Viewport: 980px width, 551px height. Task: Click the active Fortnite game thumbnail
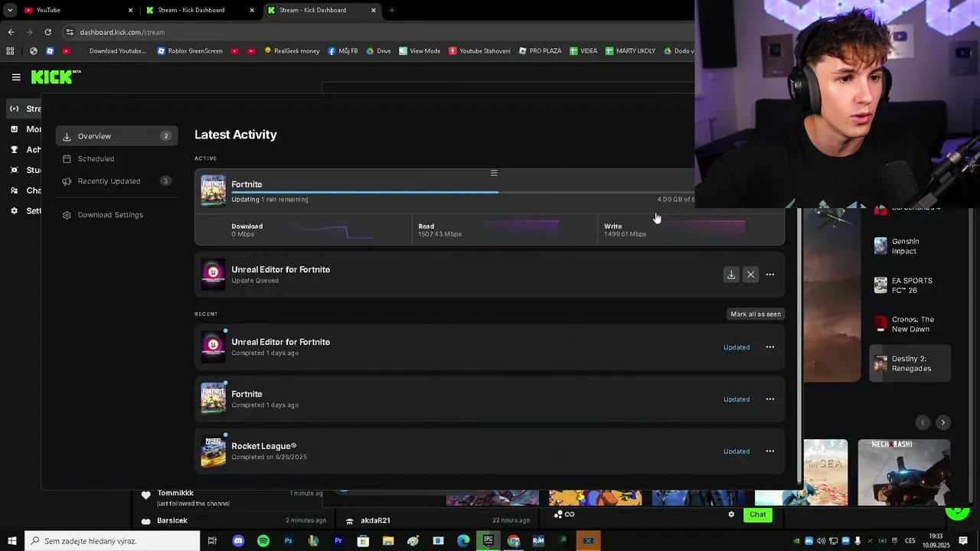(214, 191)
